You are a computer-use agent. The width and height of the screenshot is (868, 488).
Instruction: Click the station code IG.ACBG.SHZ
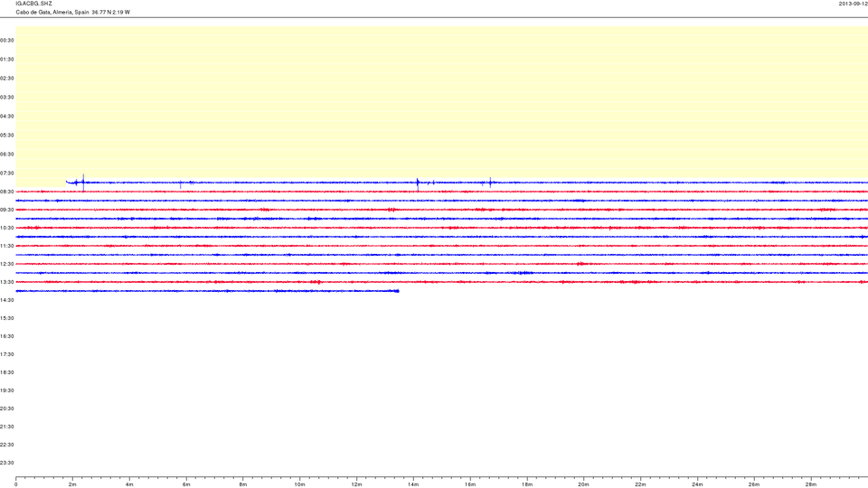(x=33, y=4)
